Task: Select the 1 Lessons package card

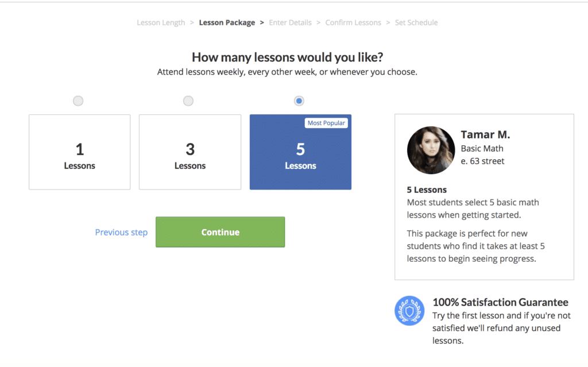Action: 79,152
